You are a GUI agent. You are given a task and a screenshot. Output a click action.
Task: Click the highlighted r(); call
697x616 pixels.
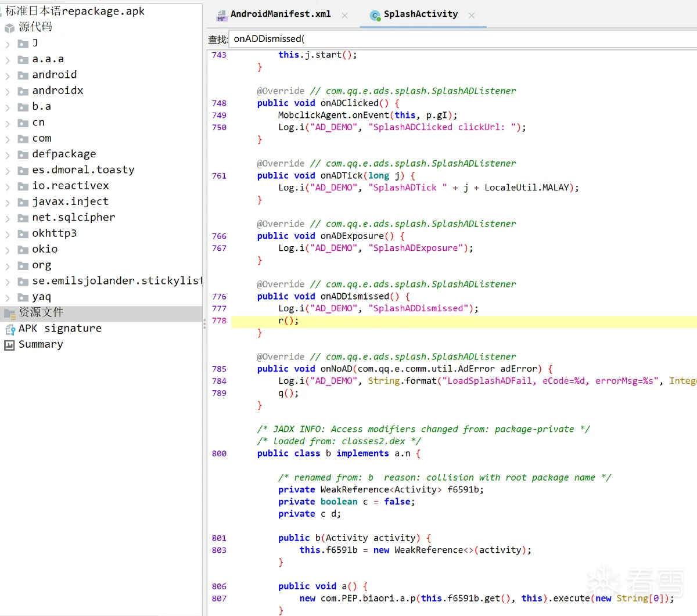(289, 321)
